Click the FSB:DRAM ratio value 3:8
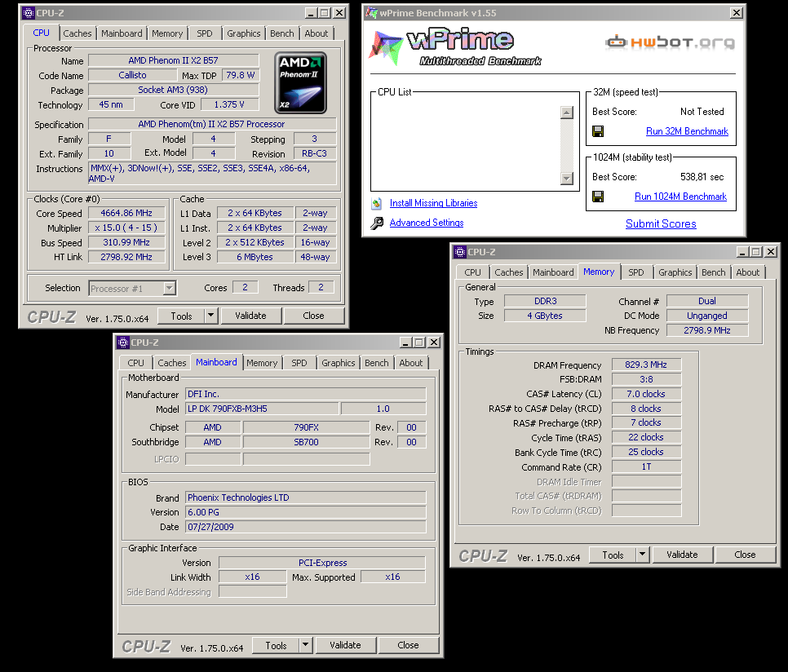The height and width of the screenshot is (672, 788). point(646,380)
